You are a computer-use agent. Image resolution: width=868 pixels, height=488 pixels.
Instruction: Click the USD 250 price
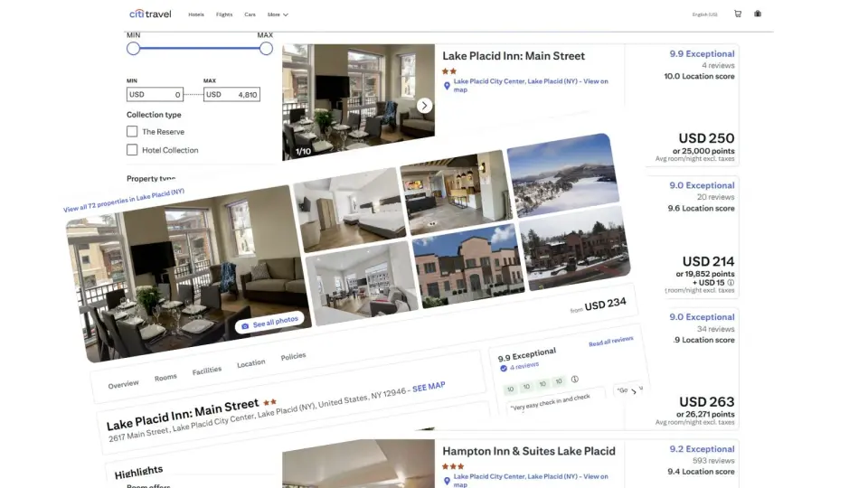pos(706,138)
